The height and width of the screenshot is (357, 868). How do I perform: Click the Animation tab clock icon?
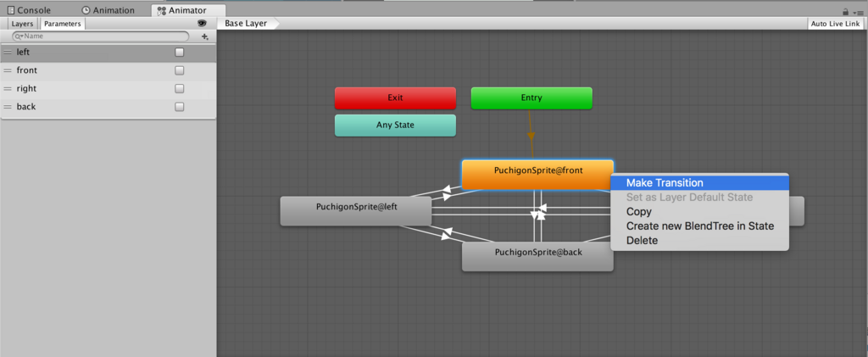point(86,10)
